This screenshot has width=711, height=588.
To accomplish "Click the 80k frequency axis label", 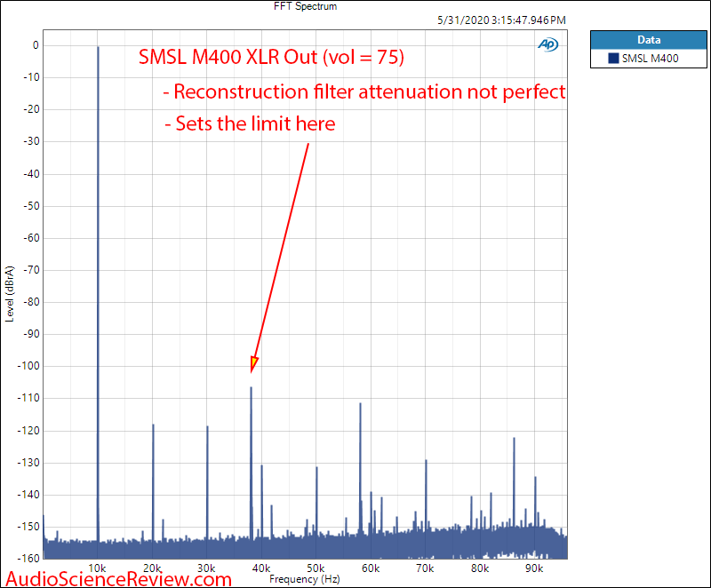I will coord(480,568).
